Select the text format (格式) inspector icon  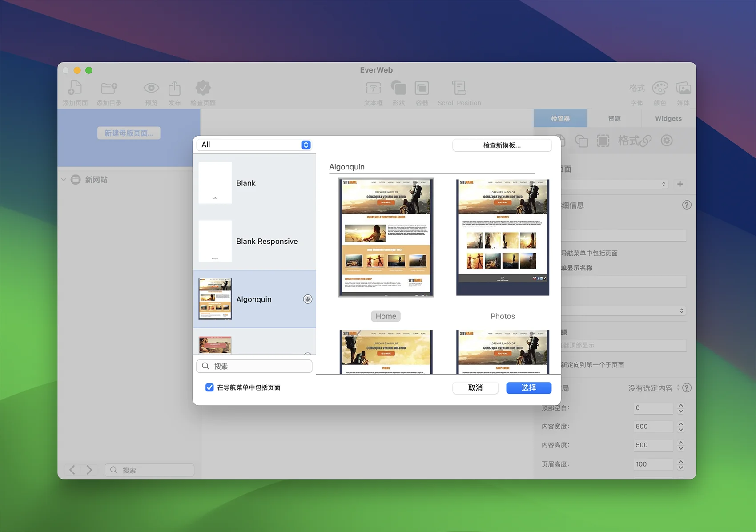(628, 141)
